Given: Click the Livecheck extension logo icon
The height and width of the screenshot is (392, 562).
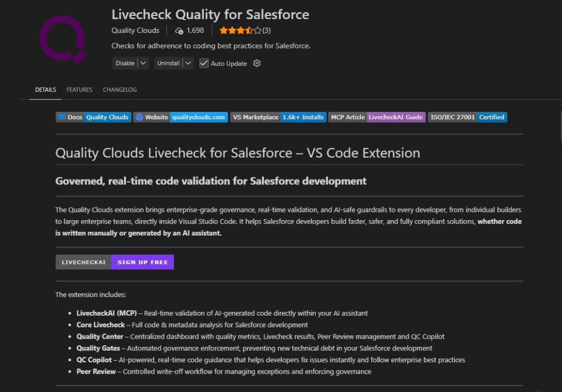Looking at the screenshot, I should (x=63, y=38).
